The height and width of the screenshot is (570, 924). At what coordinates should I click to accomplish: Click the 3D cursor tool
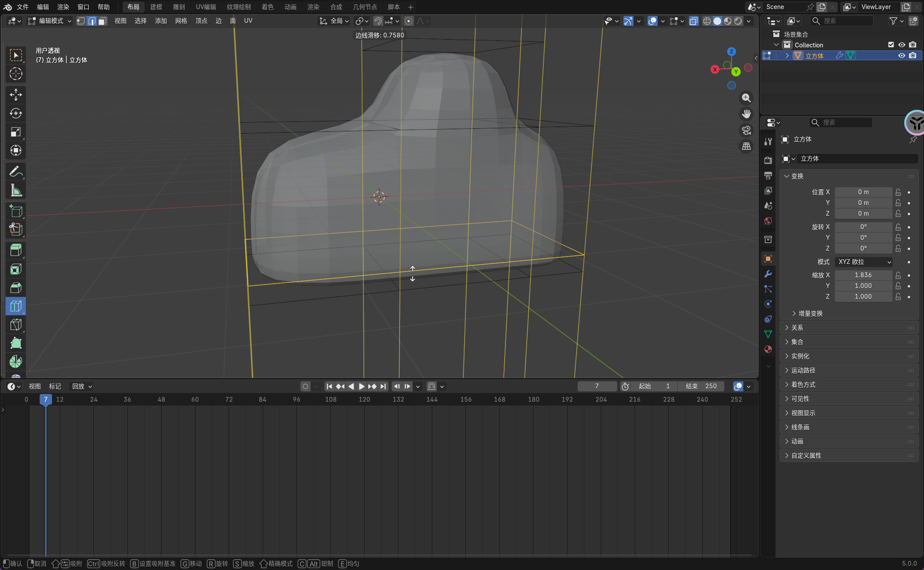click(16, 74)
